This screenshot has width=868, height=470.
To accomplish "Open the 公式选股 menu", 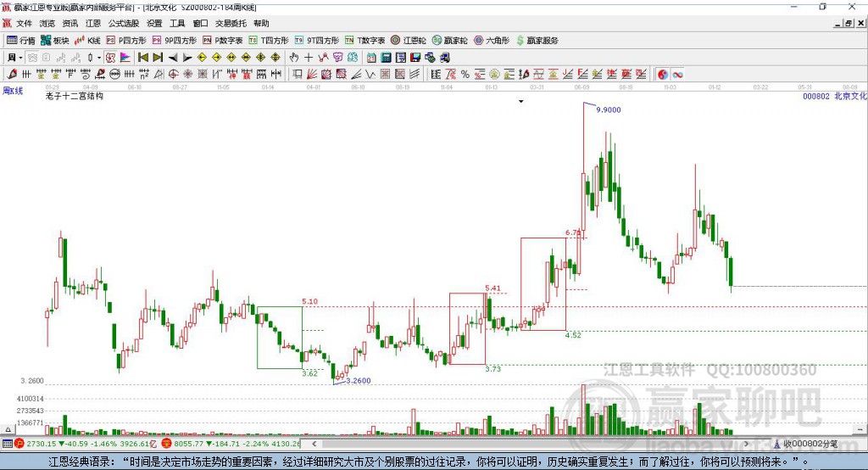I will [124, 23].
